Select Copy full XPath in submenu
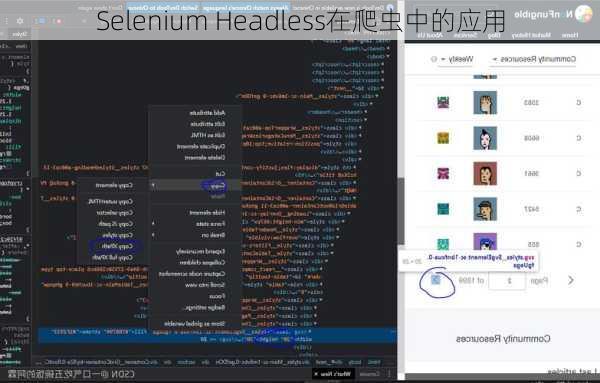The height and width of the screenshot is (383, 600). pos(112,258)
